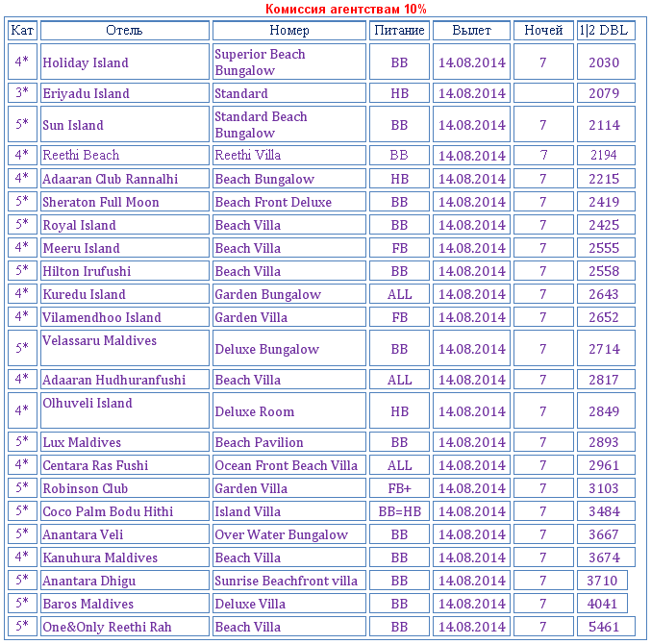Image resolution: width=651 pixels, height=644 pixels.
Task: Open the Eriyadu Island hotel link
Action: pos(86,93)
